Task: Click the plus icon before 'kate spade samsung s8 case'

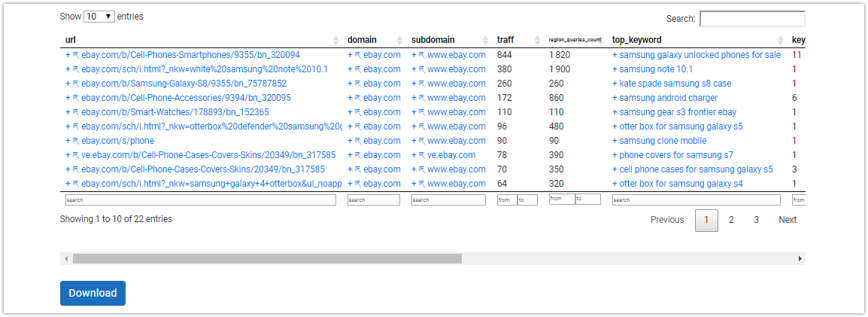Action: pos(615,84)
